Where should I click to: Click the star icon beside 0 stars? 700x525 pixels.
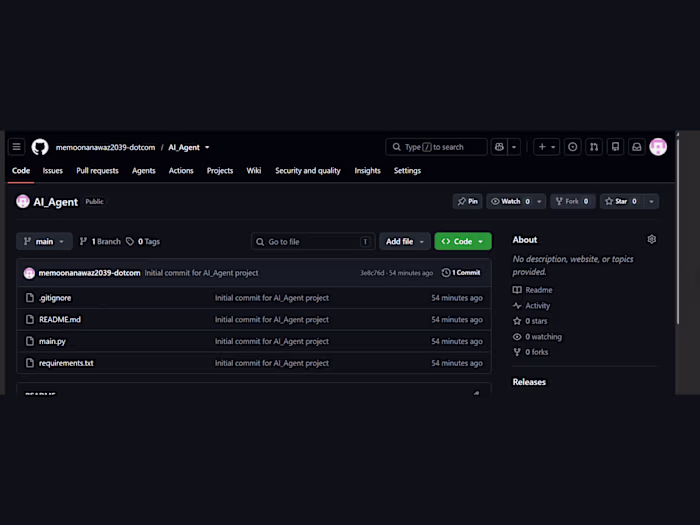[x=517, y=321]
